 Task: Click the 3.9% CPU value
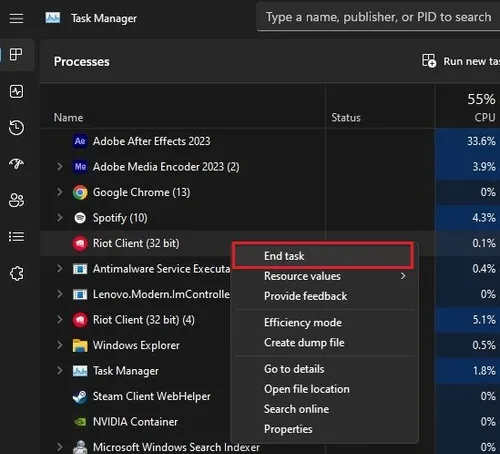tap(484, 167)
